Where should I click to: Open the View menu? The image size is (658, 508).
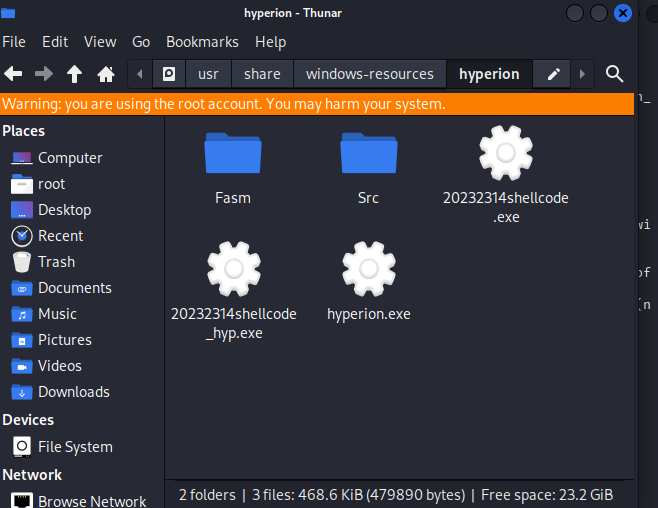click(x=100, y=42)
